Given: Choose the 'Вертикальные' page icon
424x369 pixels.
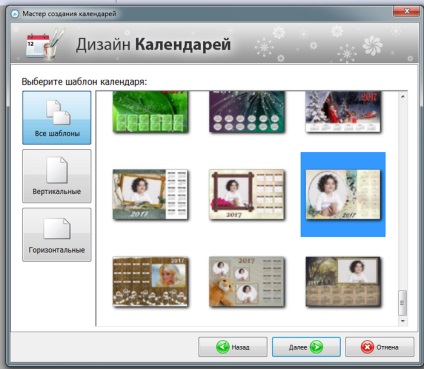Looking at the screenshot, I should tap(57, 170).
